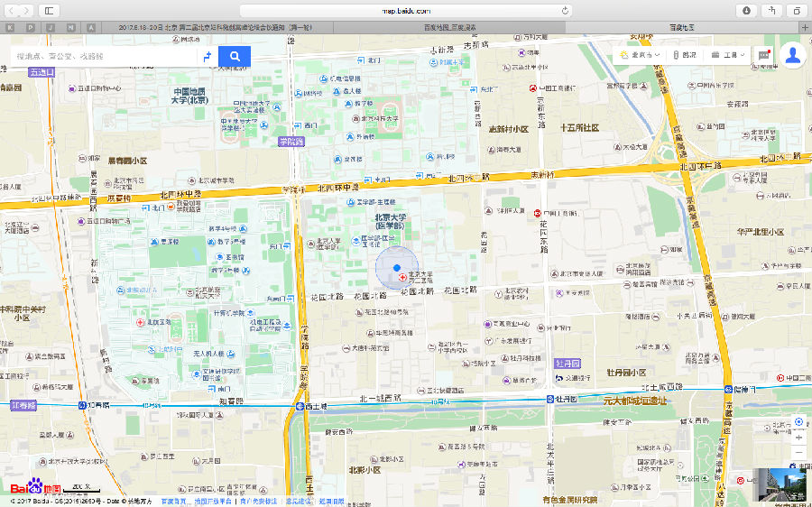Click the 五道口 subway station label
Image resolution: width=812 pixels, height=507 pixels.
(x=42, y=72)
